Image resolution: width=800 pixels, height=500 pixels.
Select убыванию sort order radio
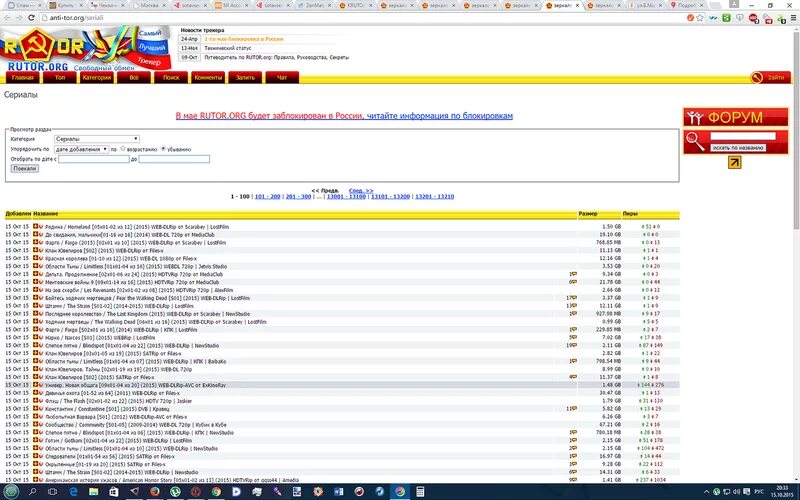click(x=163, y=149)
